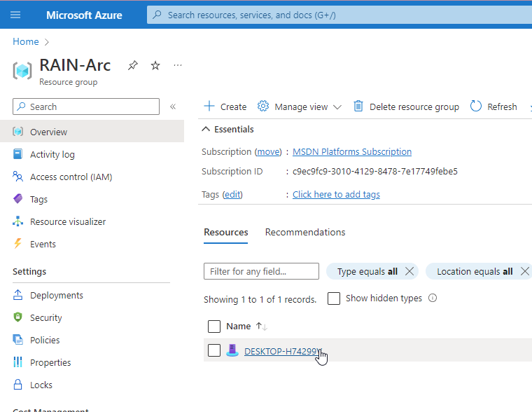Click the Microsoft Azure home logo text
The width and height of the screenshot is (532, 412).
pos(84,15)
